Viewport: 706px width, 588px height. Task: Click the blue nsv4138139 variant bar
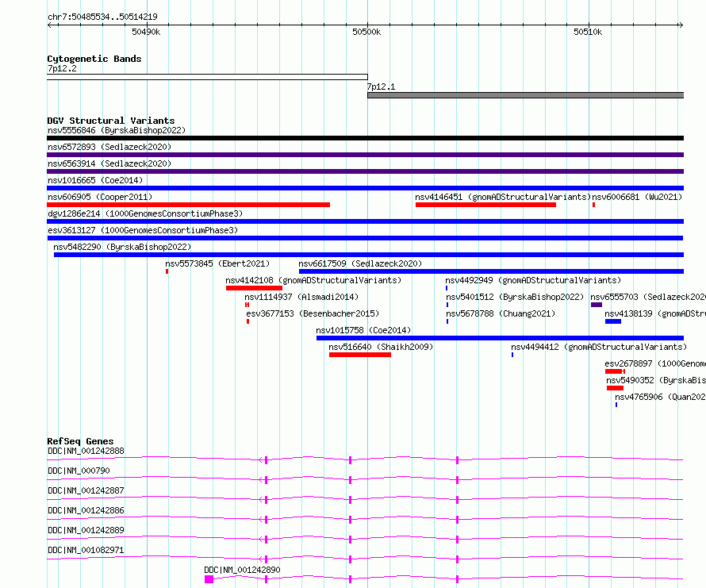click(613, 321)
